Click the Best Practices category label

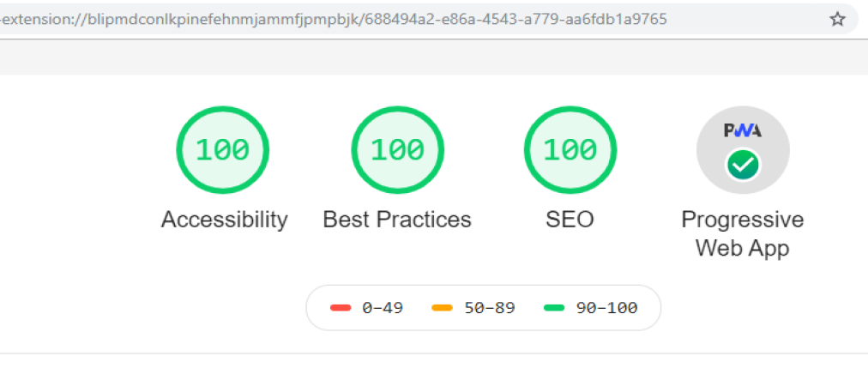pyautogui.click(x=397, y=220)
